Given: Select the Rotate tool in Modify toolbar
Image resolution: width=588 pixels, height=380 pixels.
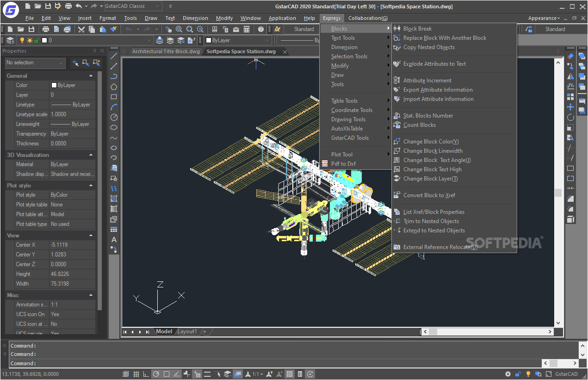Looking at the screenshot, I should click(570, 117).
